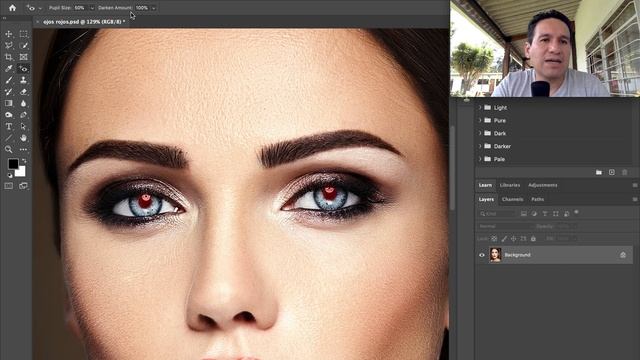Open the Normal blend mode dropdown
Screen dimensions: 640x360
click(x=505, y=226)
